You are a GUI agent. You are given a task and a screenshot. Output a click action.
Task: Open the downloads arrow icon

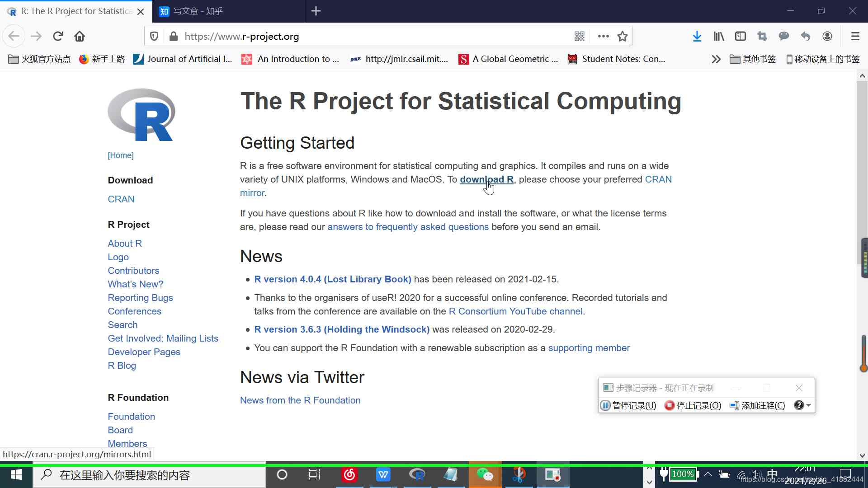[697, 36]
